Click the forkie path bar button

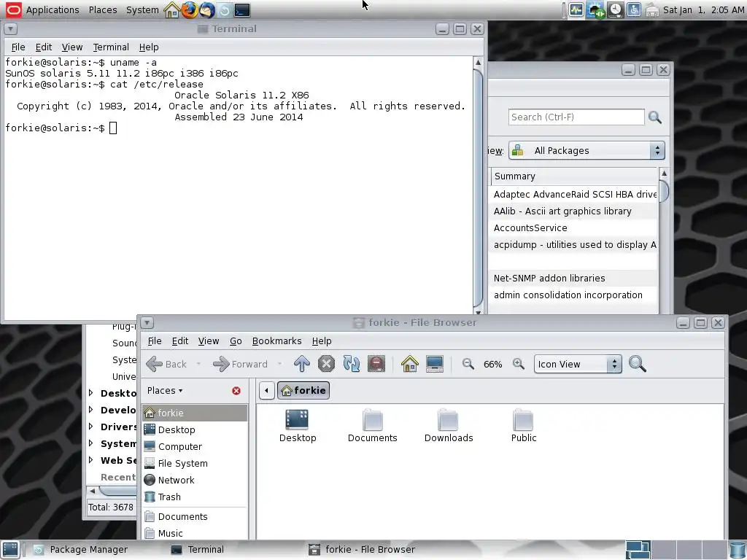click(x=303, y=391)
